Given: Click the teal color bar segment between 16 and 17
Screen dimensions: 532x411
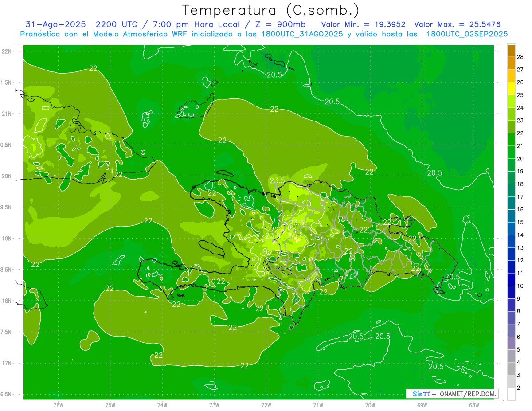Looking at the screenshot, I should [512, 203].
